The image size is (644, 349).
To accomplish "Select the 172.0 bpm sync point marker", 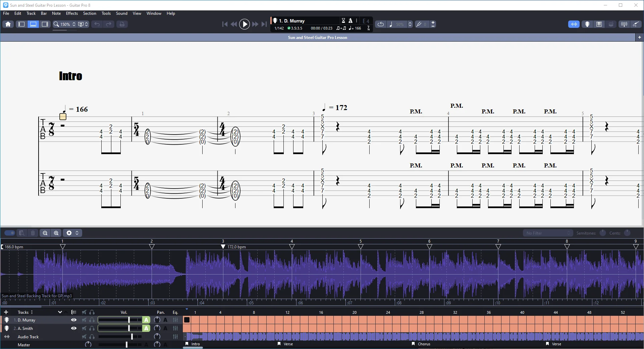I will coord(223,247).
